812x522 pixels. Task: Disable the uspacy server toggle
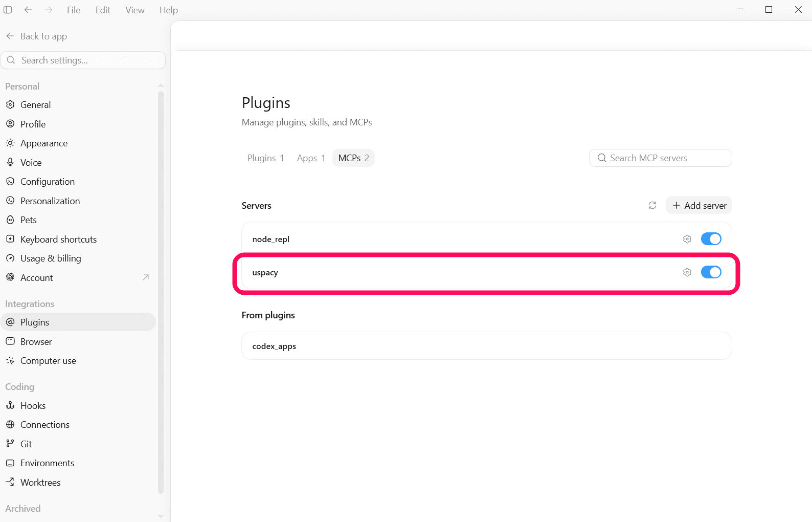click(x=711, y=272)
